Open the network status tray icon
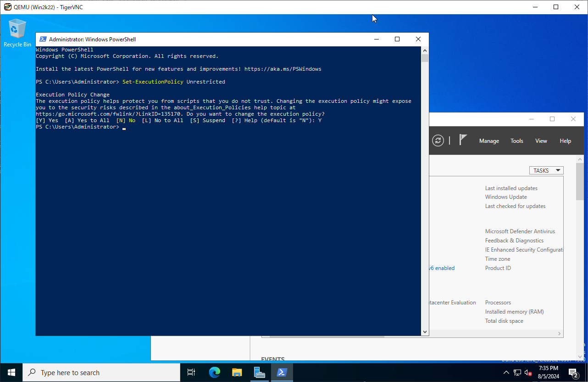This screenshot has width=588, height=382. pos(517,372)
